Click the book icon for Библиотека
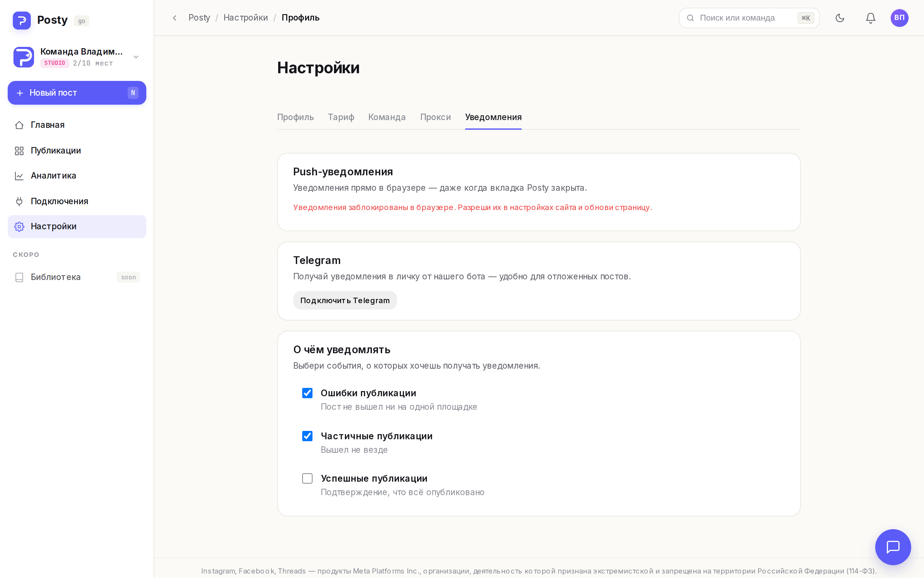924x578 pixels. tap(19, 277)
